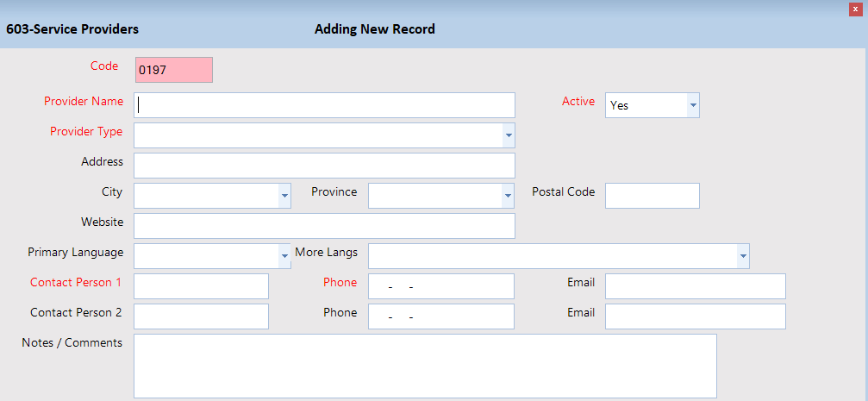Click the Contact Person 1 field
868x401 pixels.
tap(201, 286)
